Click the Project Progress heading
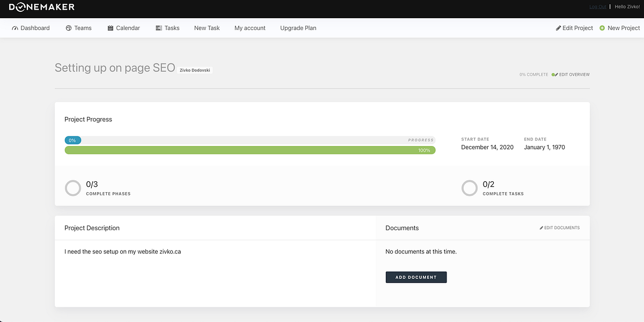 point(89,119)
